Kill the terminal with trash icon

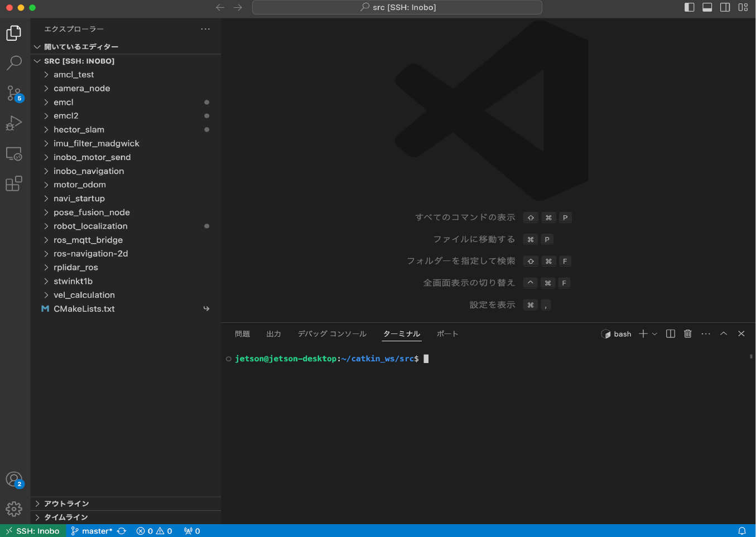[x=688, y=333]
